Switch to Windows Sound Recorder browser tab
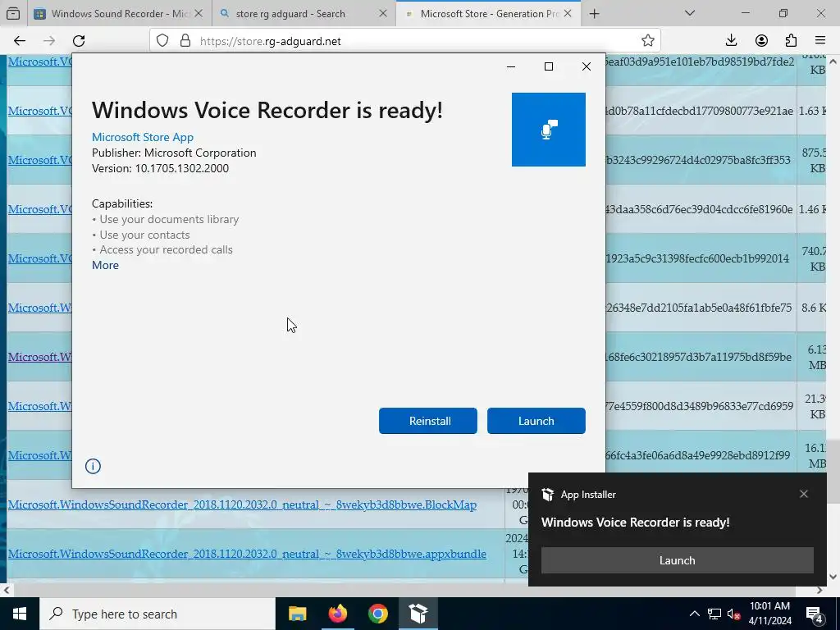 coord(118,13)
